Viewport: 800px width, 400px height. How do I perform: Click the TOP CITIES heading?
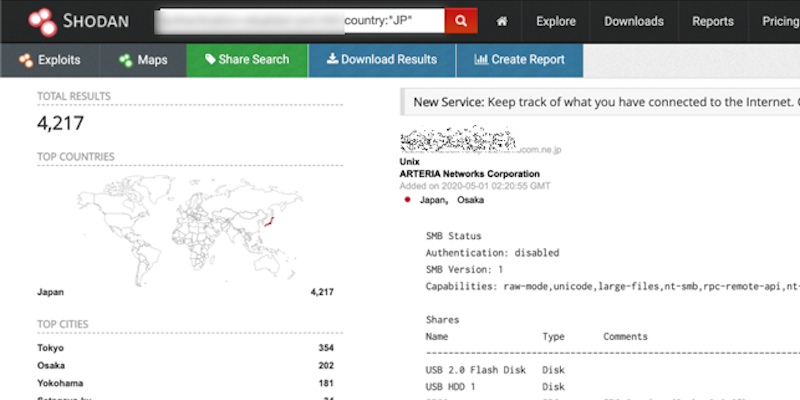tap(63, 324)
